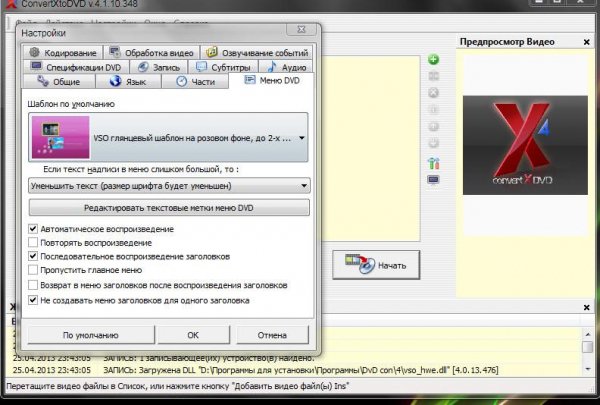This screenshot has height=405, width=600.
Task: Toggle Не создавать меню заголовков для одного заголовка
Action: tap(33, 300)
